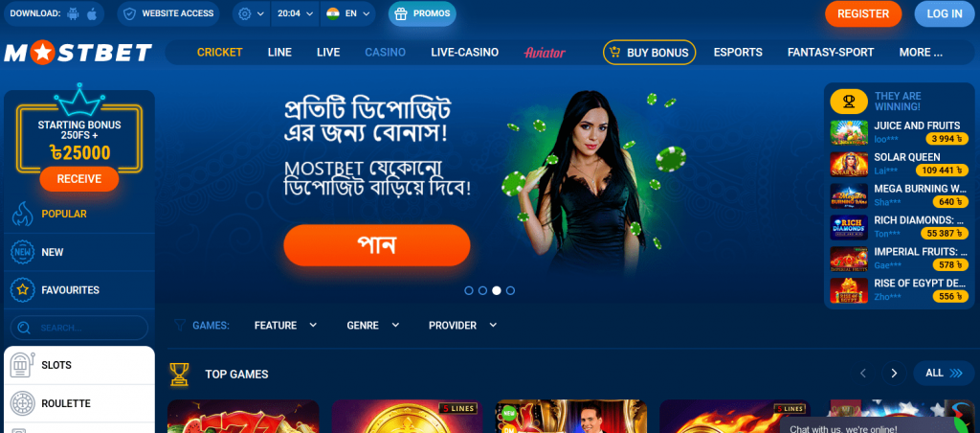Download the Apple iOS app icon

point(91,13)
